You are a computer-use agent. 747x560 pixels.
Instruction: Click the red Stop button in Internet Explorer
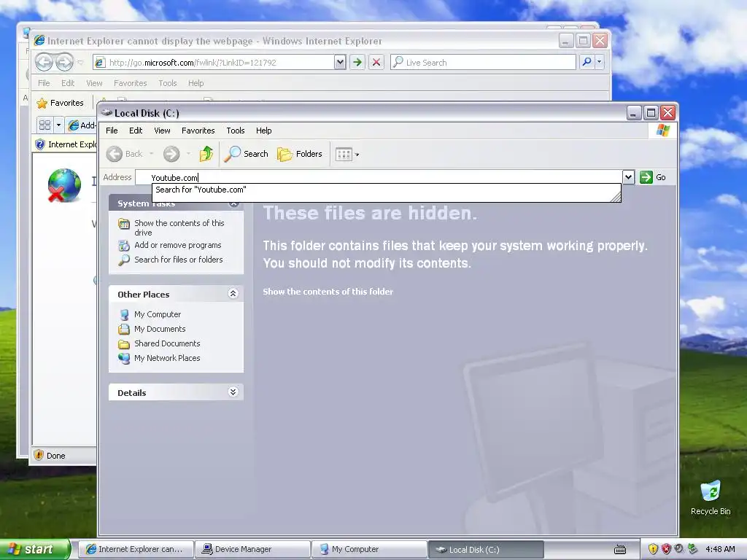376,63
